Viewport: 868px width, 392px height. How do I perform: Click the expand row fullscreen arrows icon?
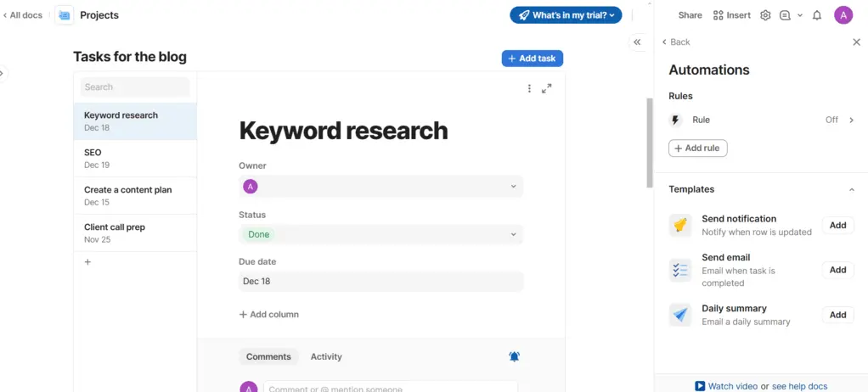pos(547,88)
